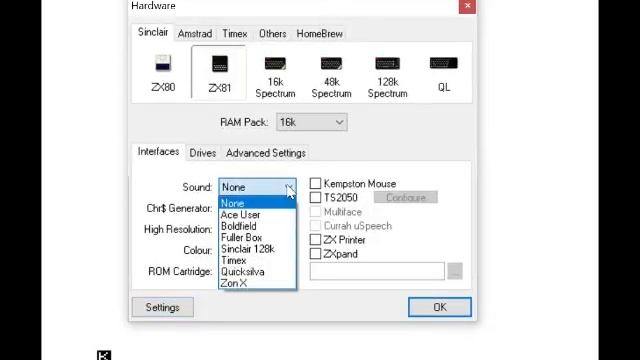The width and height of the screenshot is (640, 360).
Task: Toggle the ZXpand checkbox
Action: pos(315,253)
